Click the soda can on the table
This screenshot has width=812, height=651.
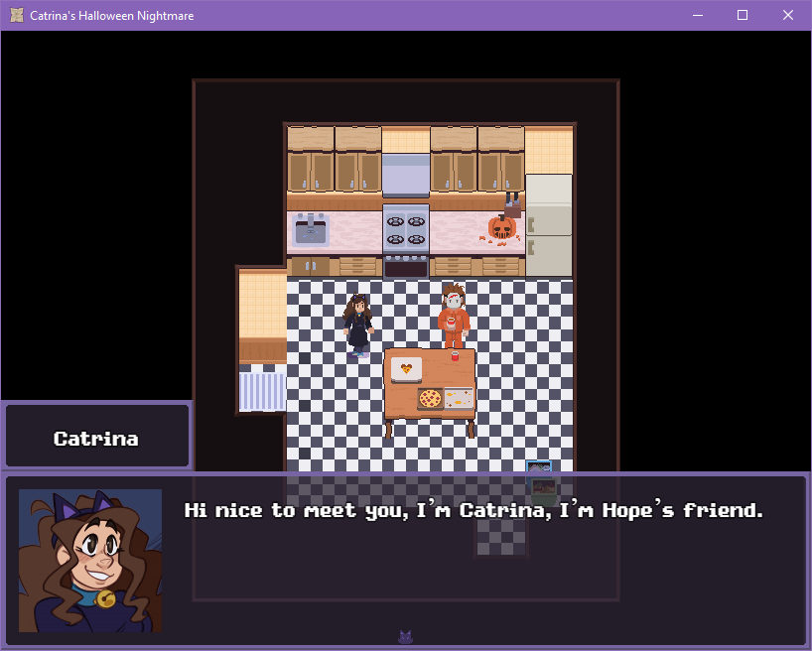point(455,355)
